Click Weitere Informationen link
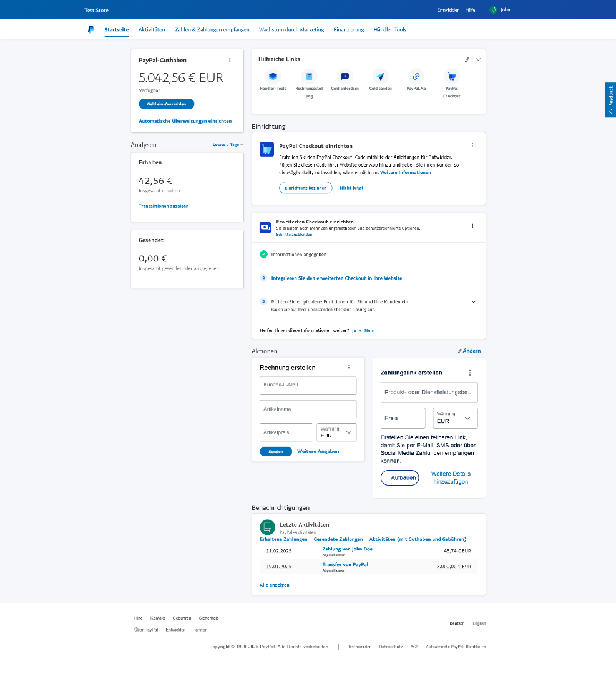The width and height of the screenshot is (616, 674). tap(406, 173)
